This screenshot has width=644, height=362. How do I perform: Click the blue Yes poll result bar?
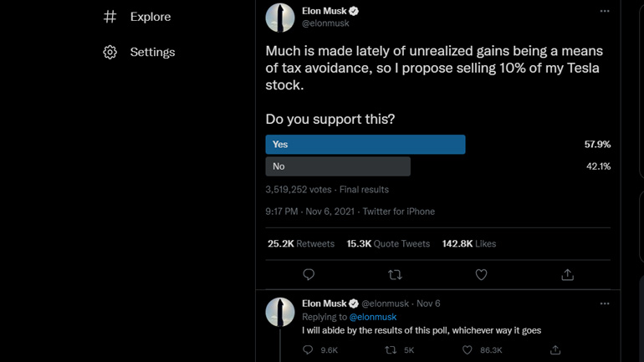coord(365,145)
